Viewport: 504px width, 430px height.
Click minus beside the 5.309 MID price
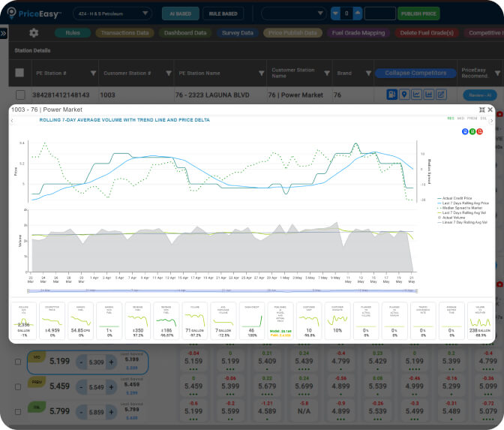tap(81, 362)
